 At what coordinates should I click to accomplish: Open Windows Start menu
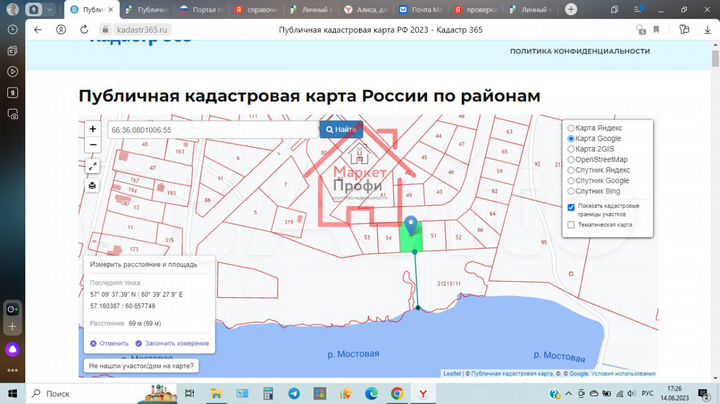coord(12,393)
